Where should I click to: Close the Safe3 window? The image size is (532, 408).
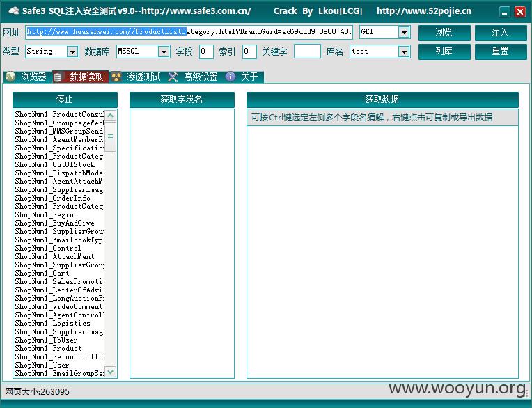pos(519,13)
